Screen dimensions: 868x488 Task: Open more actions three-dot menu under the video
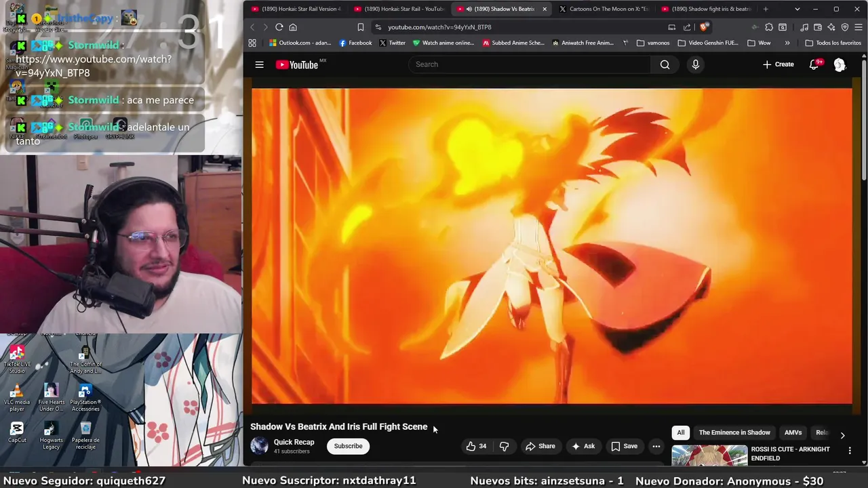pyautogui.click(x=656, y=446)
